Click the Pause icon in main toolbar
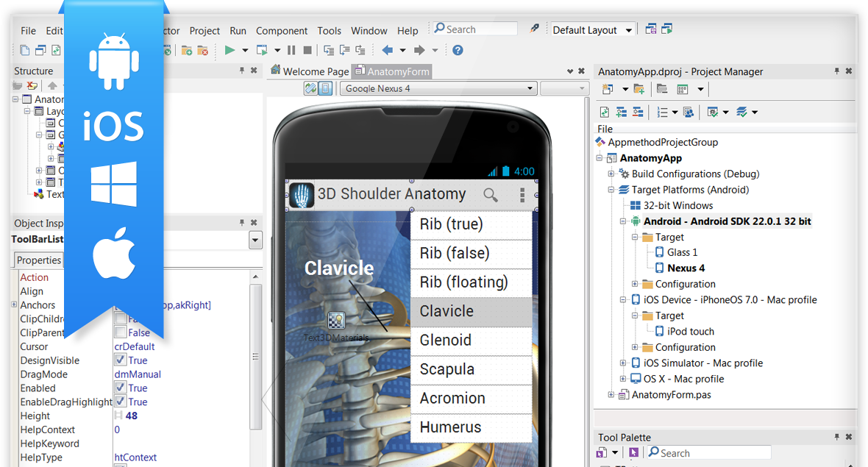The width and height of the screenshot is (868, 467). [291, 50]
